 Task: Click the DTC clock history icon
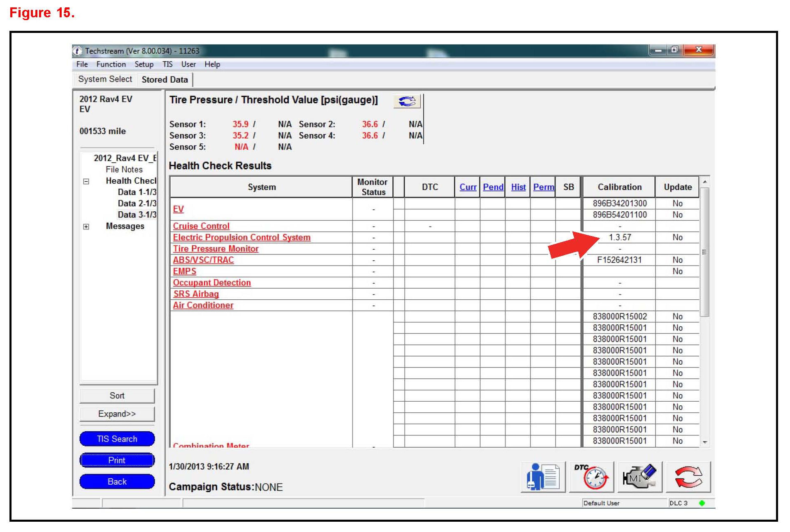(591, 477)
